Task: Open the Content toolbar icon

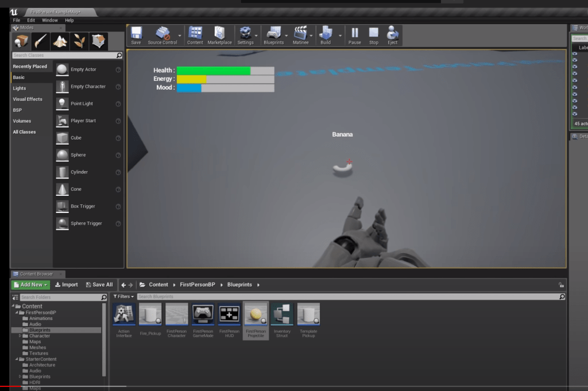Action: point(195,34)
